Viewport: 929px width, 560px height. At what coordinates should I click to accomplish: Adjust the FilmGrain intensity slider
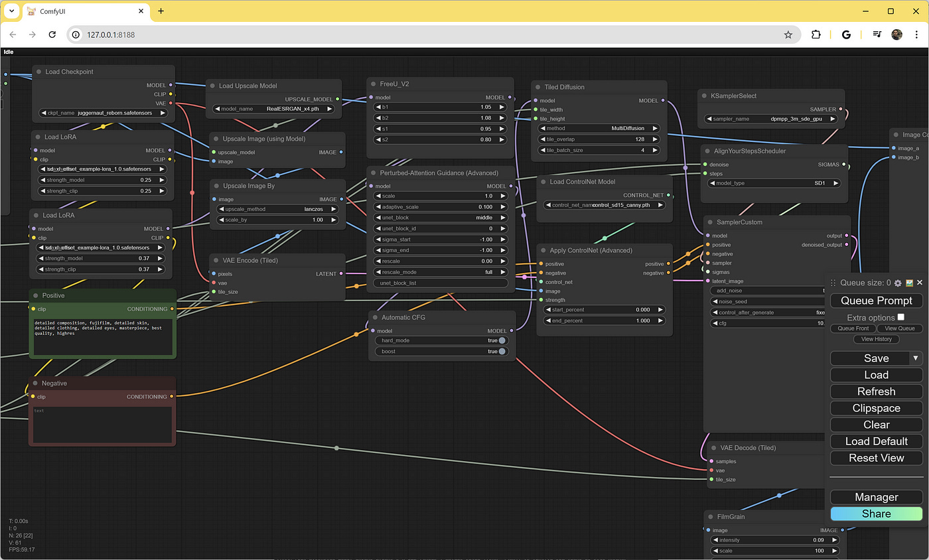[x=778, y=540]
